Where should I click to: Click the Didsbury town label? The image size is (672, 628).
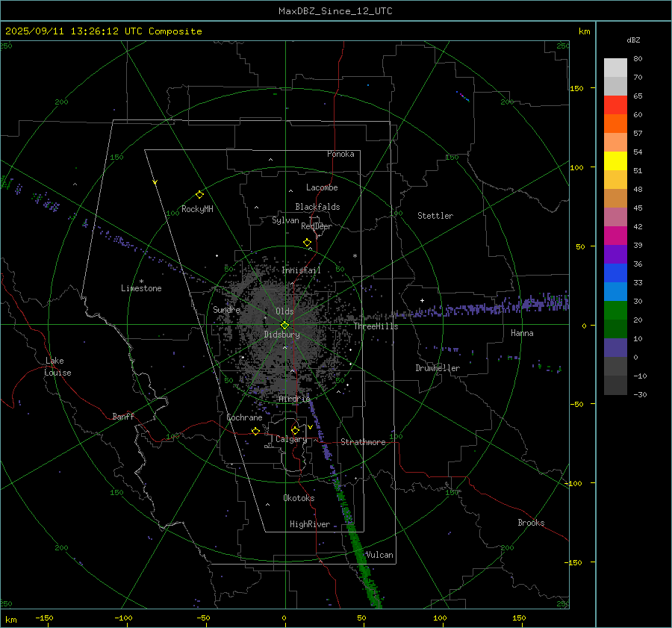pos(281,335)
